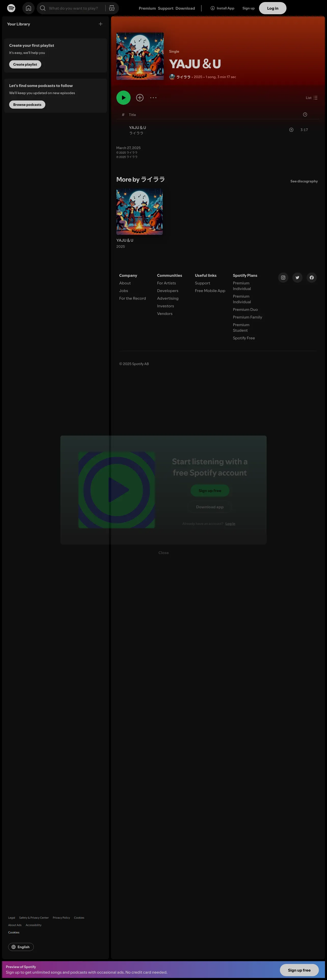Open Jobs footer link
Viewport: 327px width, 980px height.
pyautogui.click(x=123, y=291)
